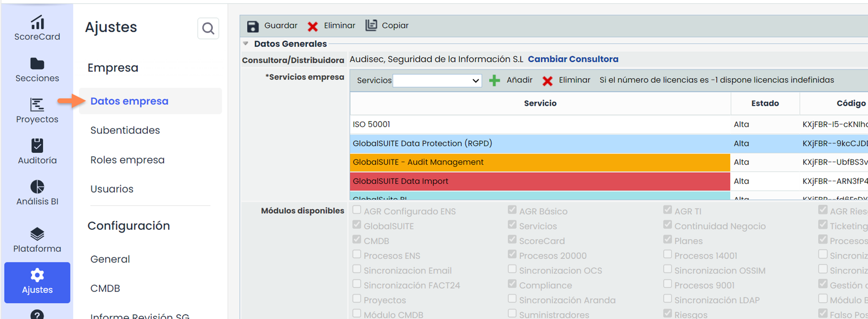Screen dimensions: 868x319
Task: Select the ISO 50001 service row
Action: click(539, 124)
